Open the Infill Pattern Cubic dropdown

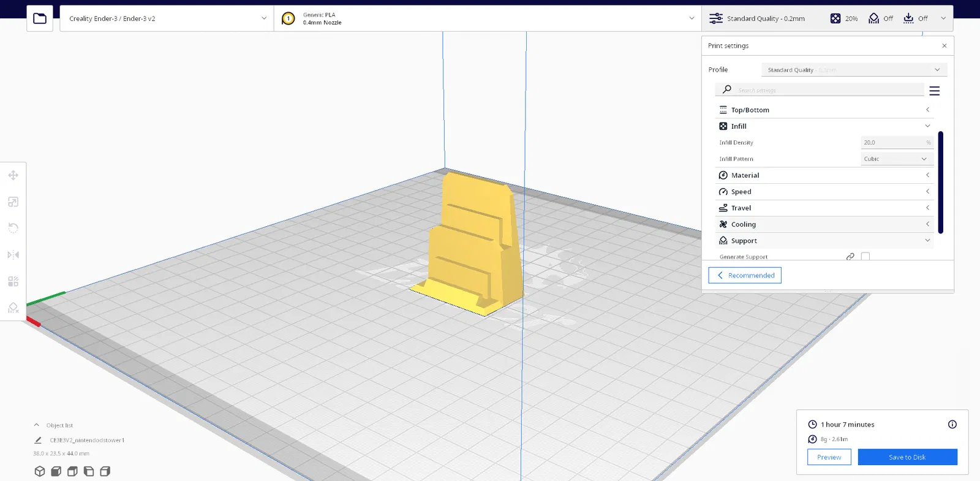point(897,159)
